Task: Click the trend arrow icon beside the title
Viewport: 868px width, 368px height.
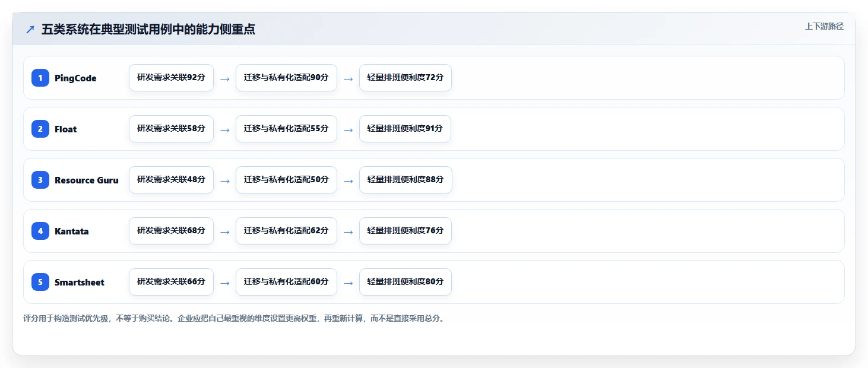Action: pos(30,30)
